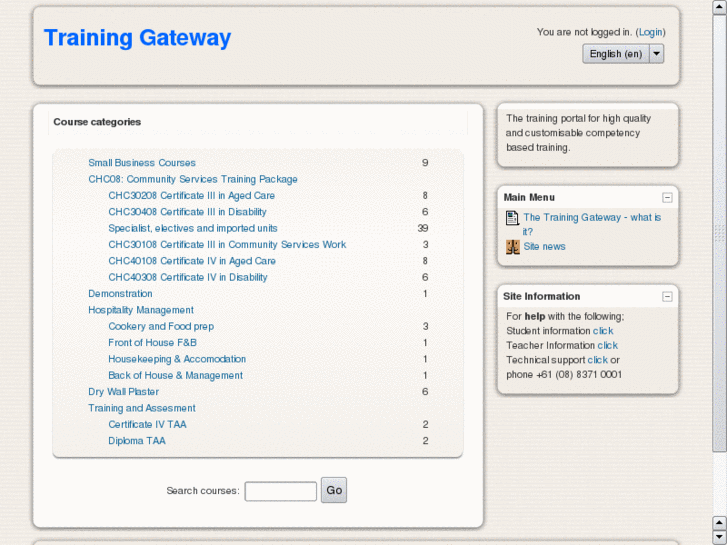Image resolution: width=727 pixels, height=545 pixels.
Task: Click the Technical support click link
Action: point(598,360)
